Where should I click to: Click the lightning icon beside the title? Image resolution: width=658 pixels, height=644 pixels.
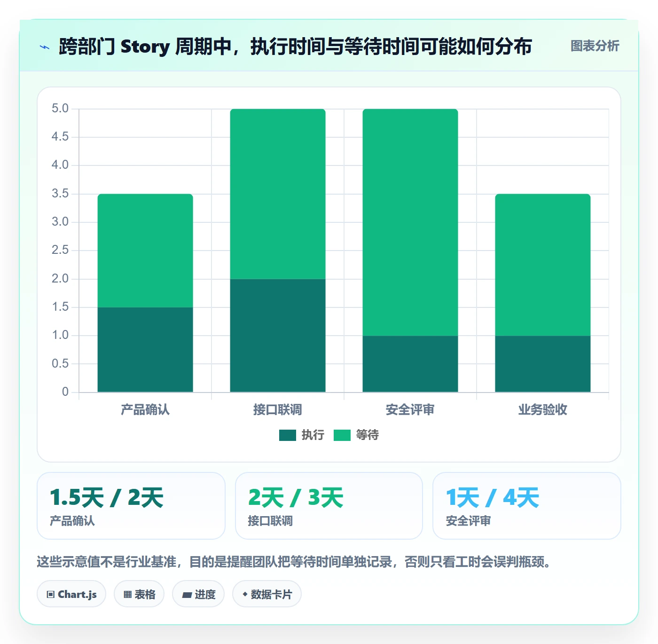(x=45, y=47)
